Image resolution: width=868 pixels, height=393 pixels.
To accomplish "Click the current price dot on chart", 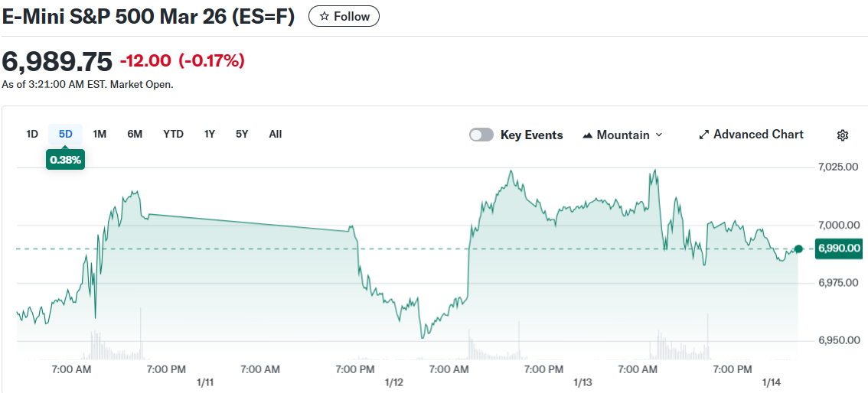I will click(x=798, y=248).
